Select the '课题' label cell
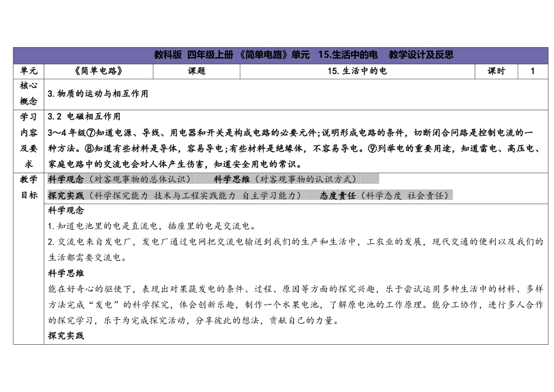This screenshot has height=392, width=554. pos(197,71)
